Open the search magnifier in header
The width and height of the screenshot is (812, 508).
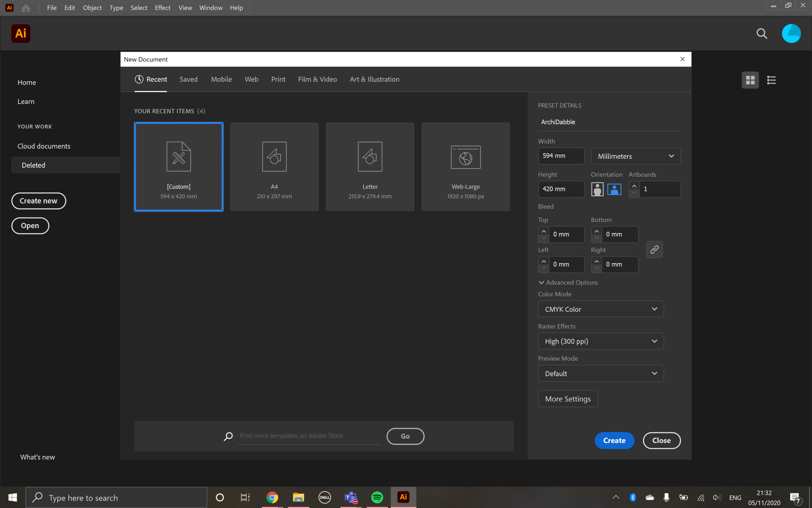(762, 33)
